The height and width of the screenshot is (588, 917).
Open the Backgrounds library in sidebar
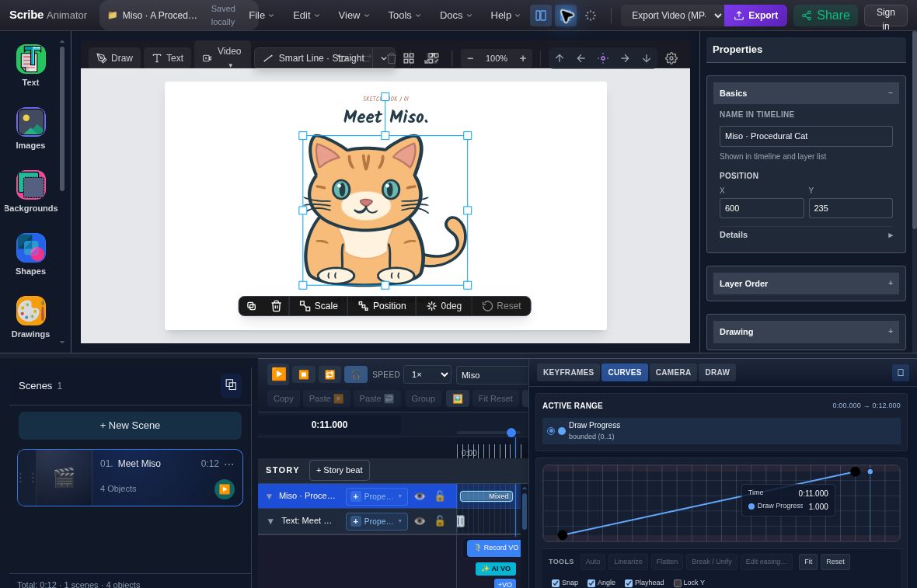pos(30,186)
